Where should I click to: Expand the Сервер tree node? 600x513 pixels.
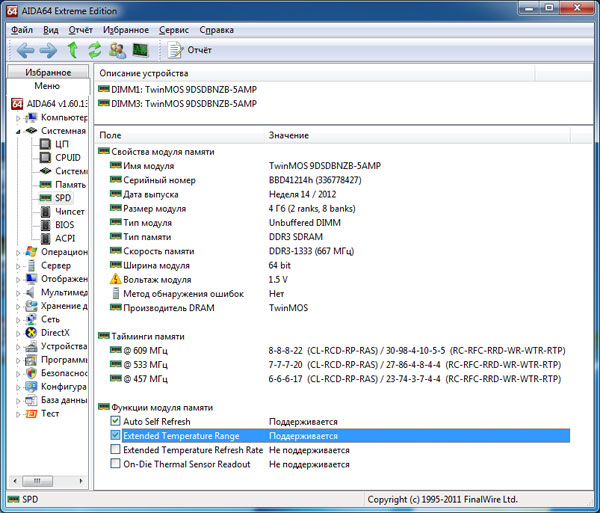tap(18, 266)
